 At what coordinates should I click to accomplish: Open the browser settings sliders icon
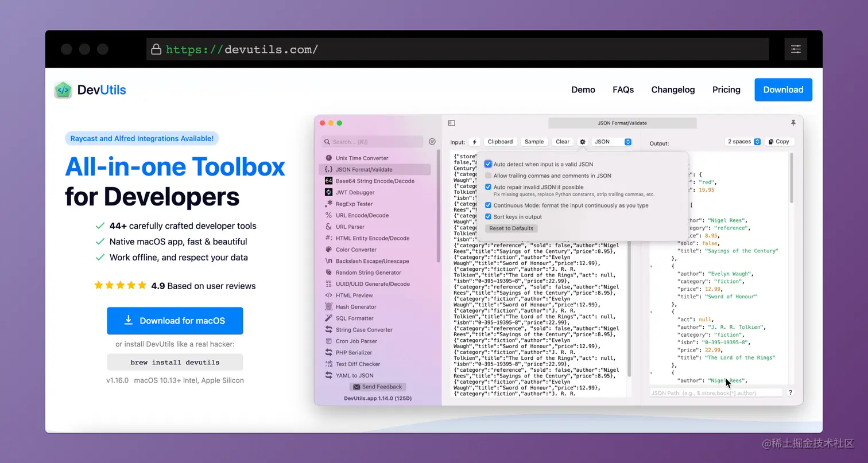(796, 49)
